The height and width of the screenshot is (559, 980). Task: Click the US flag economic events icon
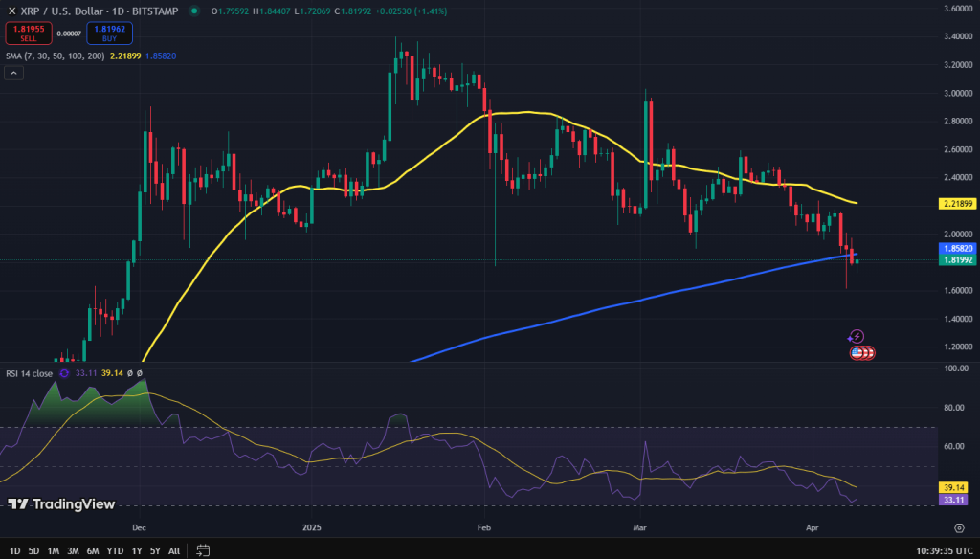pos(857,353)
